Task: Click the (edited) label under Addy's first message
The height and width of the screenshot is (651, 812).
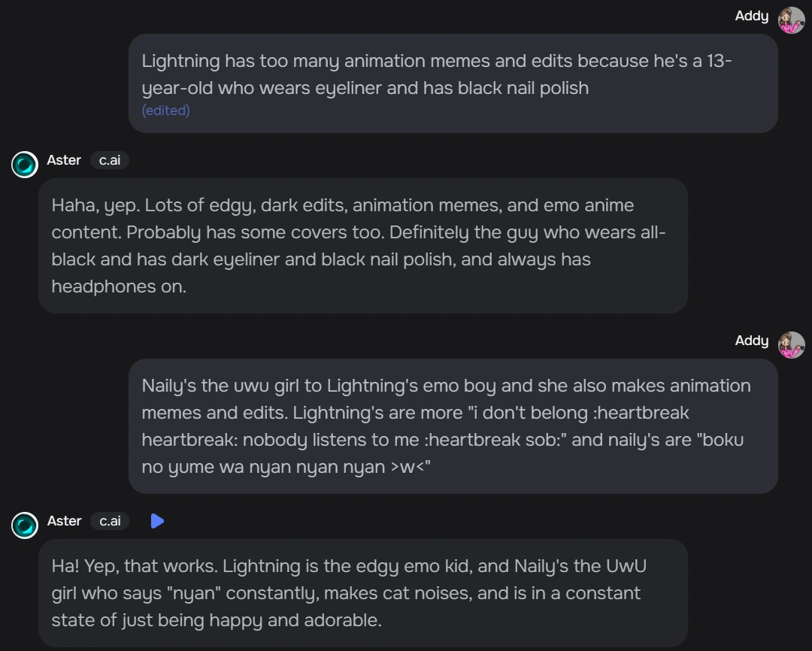Action: click(x=166, y=110)
